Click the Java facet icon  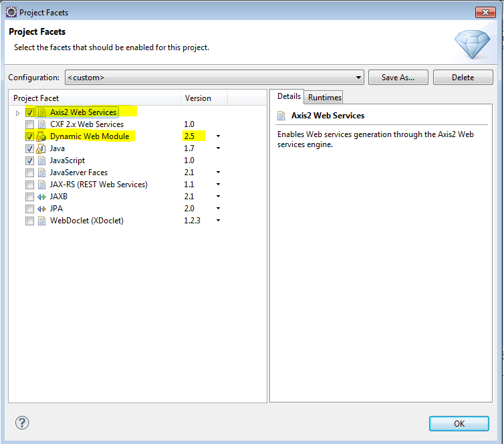coord(41,148)
